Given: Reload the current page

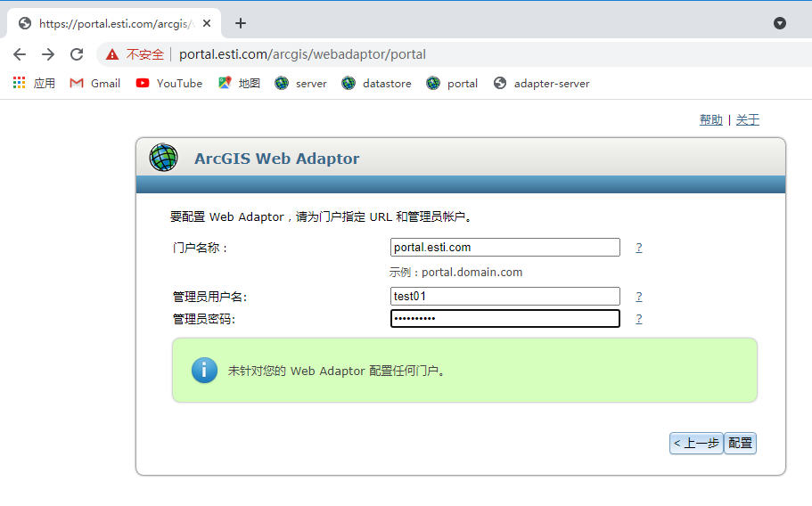Looking at the screenshot, I should point(77,54).
